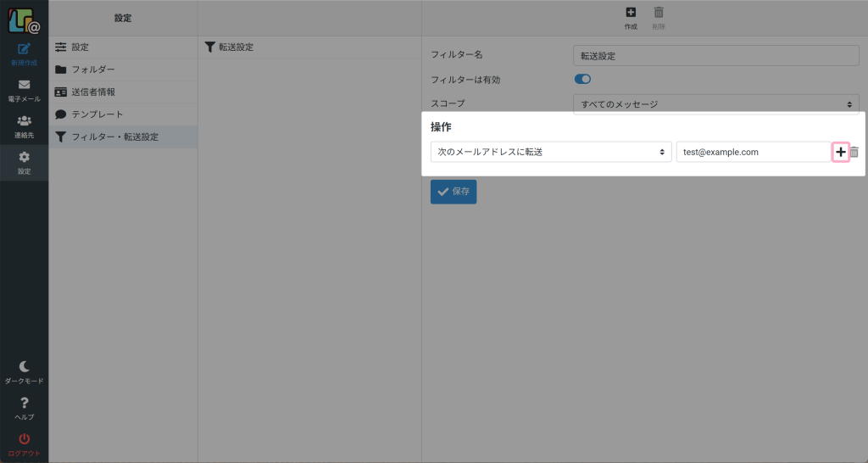Click the forwarding email address field

click(754, 152)
